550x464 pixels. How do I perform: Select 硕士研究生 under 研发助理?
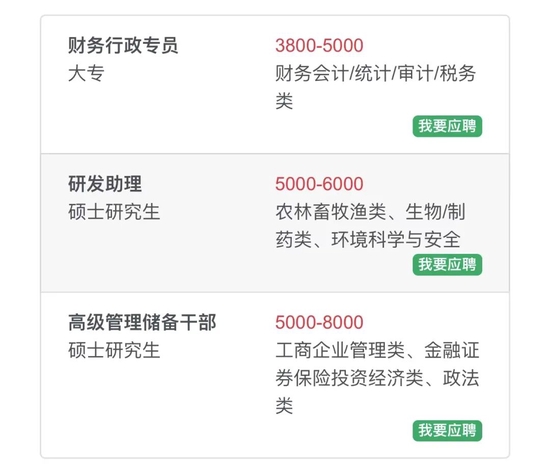tap(114, 212)
